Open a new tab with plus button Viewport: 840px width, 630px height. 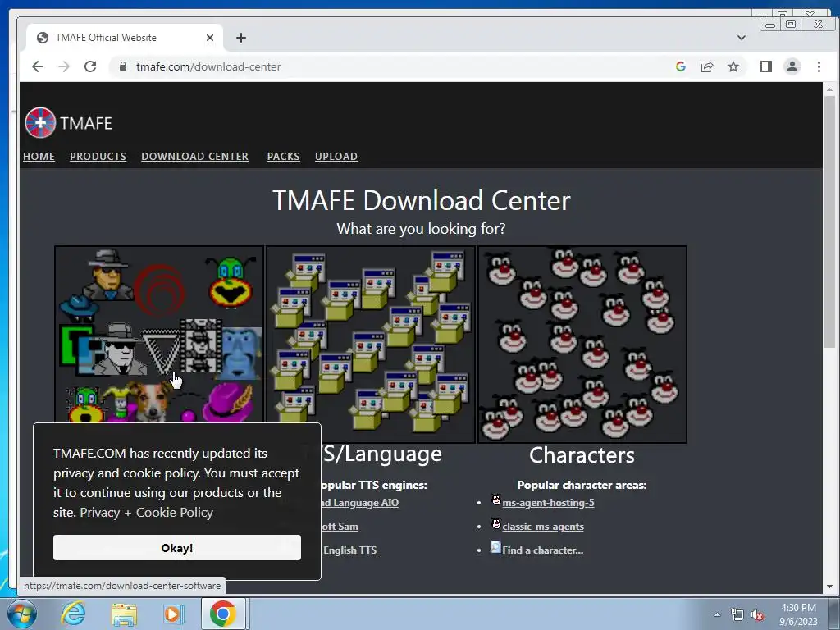(x=241, y=38)
